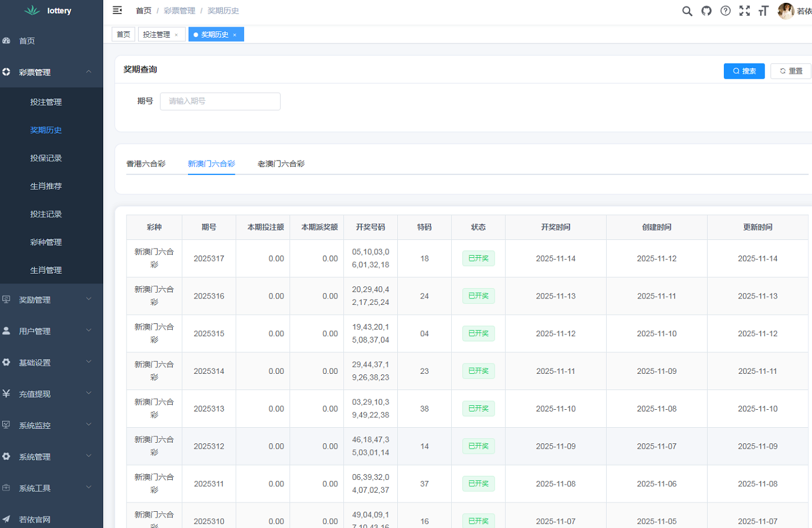Image resolution: width=812 pixels, height=528 pixels.
Task: Close the 奖期历史 tab with its x
Action: [234, 34]
